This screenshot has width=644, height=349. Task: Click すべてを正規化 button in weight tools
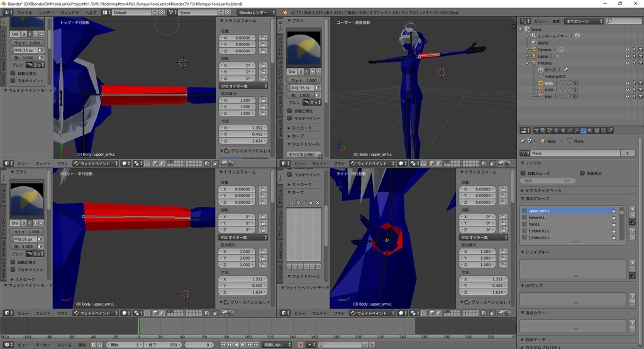302,155
